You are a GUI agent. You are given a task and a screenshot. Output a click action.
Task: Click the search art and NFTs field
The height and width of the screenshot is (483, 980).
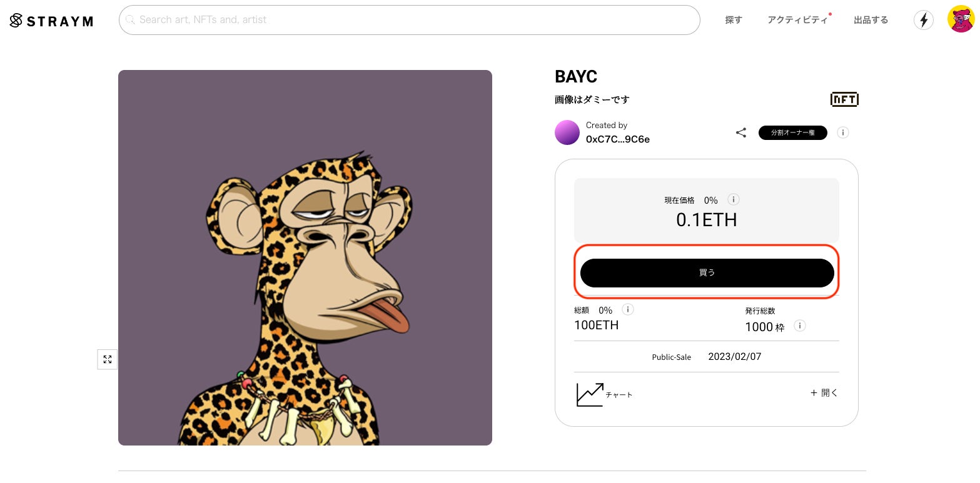409,20
